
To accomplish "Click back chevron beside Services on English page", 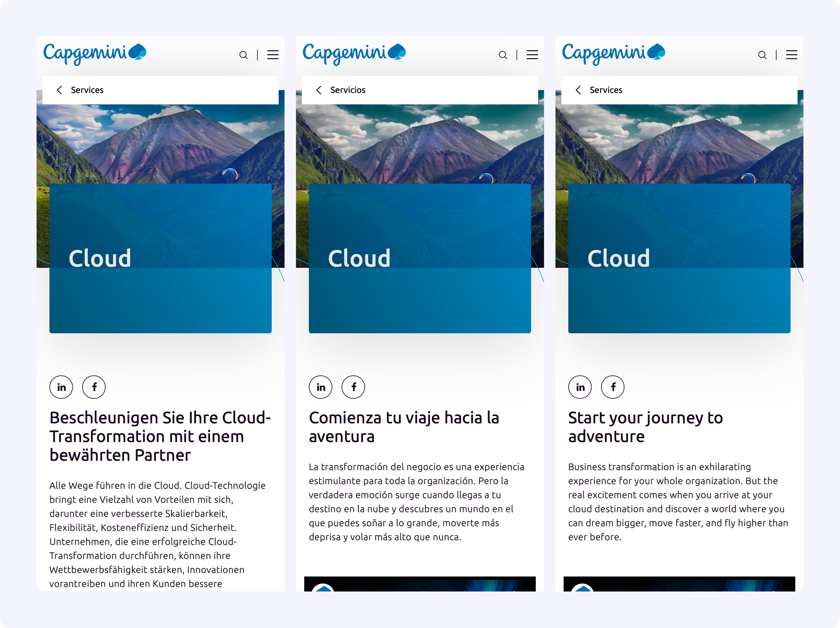I will tap(578, 90).
